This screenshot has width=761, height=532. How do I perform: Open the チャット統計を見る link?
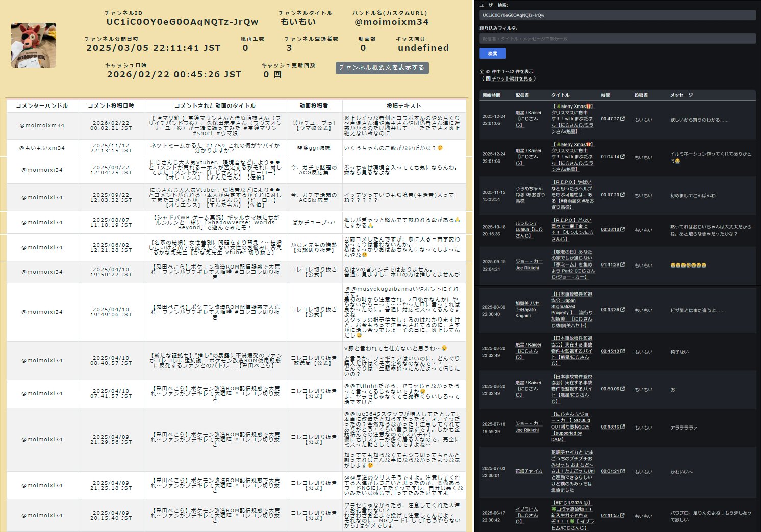pos(512,79)
